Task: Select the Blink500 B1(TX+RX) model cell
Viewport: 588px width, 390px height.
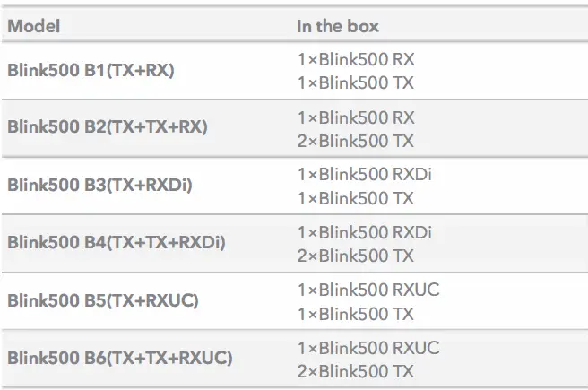Action: click(91, 70)
